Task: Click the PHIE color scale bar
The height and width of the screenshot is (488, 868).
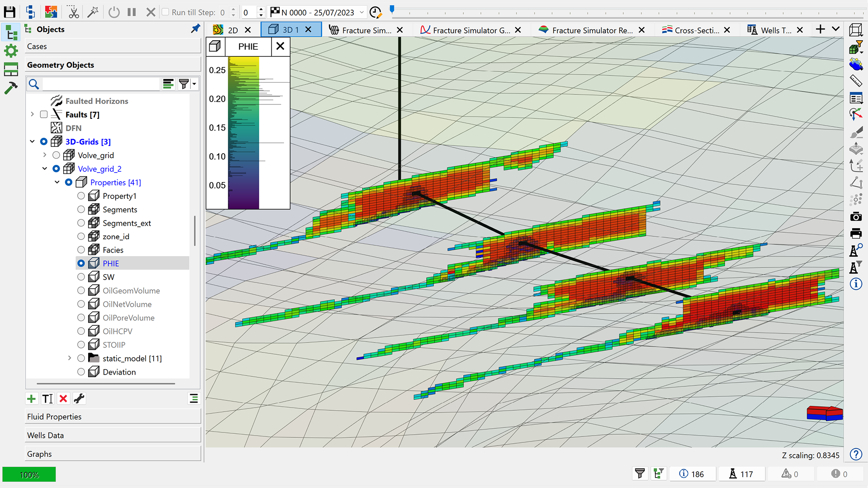Action: [244, 132]
